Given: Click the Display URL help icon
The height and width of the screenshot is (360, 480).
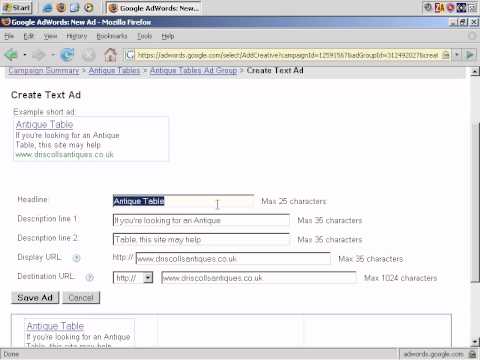Looking at the screenshot, I should (x=77, y=258).
